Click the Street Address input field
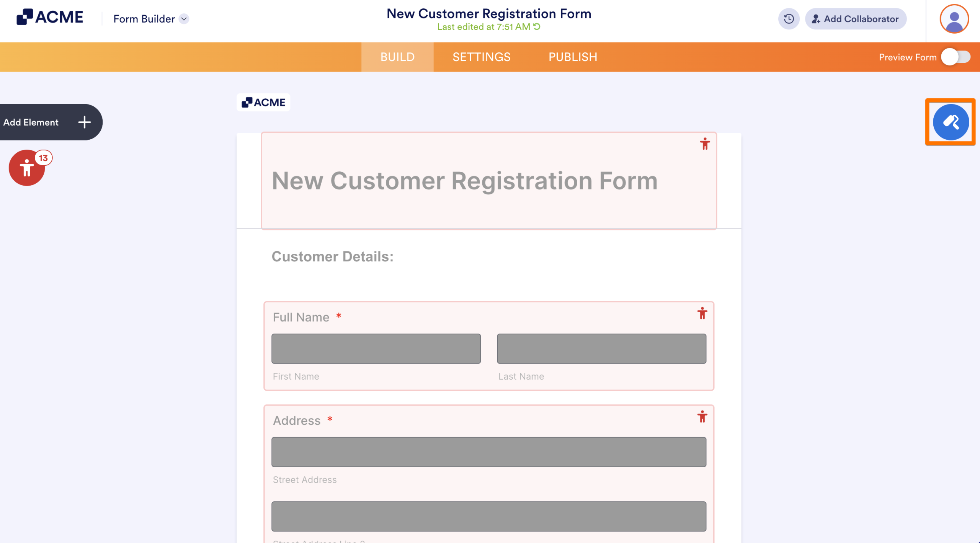 (x=489, y=452)
